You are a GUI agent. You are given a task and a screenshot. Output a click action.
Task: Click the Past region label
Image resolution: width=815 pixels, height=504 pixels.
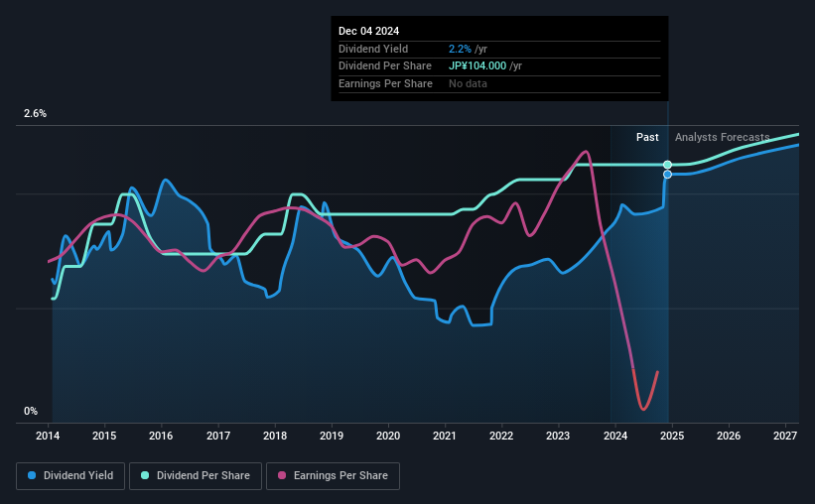(647, 137)
